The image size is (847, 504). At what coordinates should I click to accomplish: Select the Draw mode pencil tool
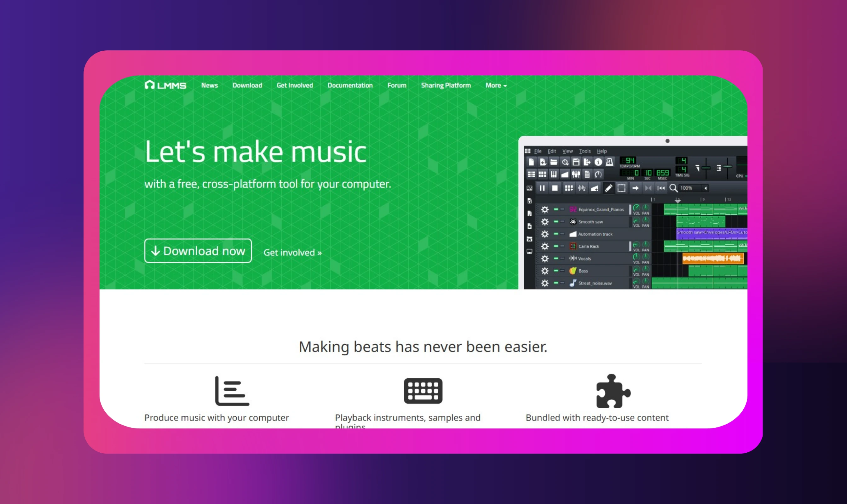pyautogui.click(x=608, y=188)
